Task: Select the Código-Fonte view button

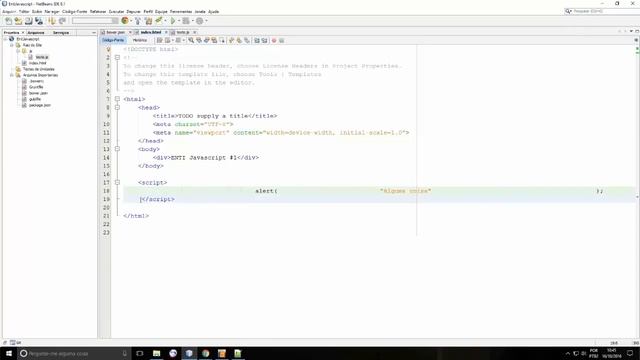Action: pyautogui.click(x=113, y=40)
